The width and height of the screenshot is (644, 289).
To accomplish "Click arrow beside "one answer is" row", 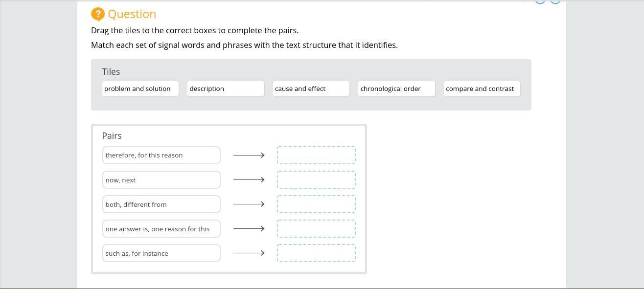I will coord(249,229).
